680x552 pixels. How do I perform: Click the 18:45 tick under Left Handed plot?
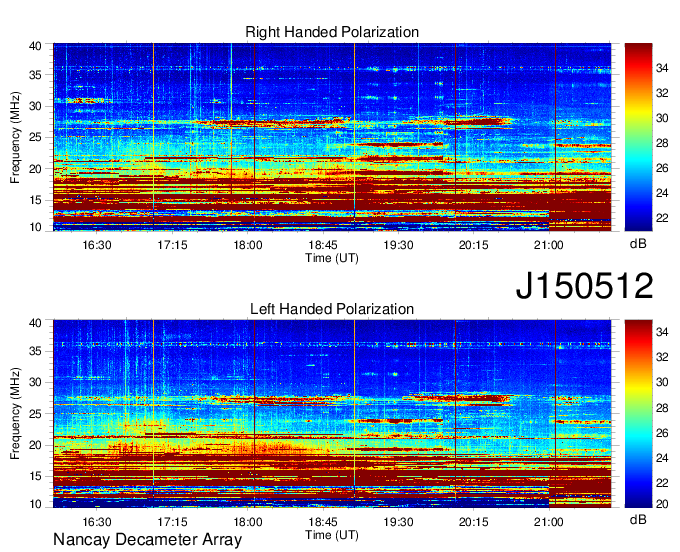323,522
